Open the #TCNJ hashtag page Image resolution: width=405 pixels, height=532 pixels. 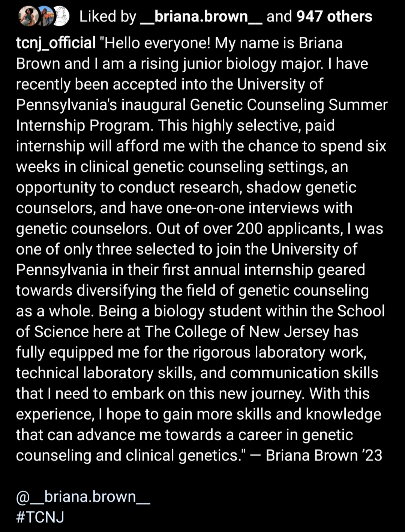click(x=40, y=517)
